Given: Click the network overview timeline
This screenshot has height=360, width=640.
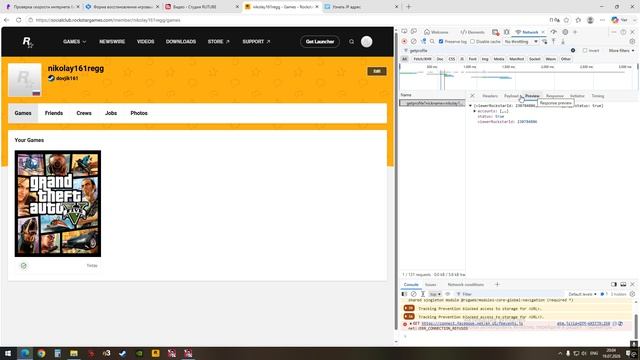Looking at the screenshot, I should 518,77.
